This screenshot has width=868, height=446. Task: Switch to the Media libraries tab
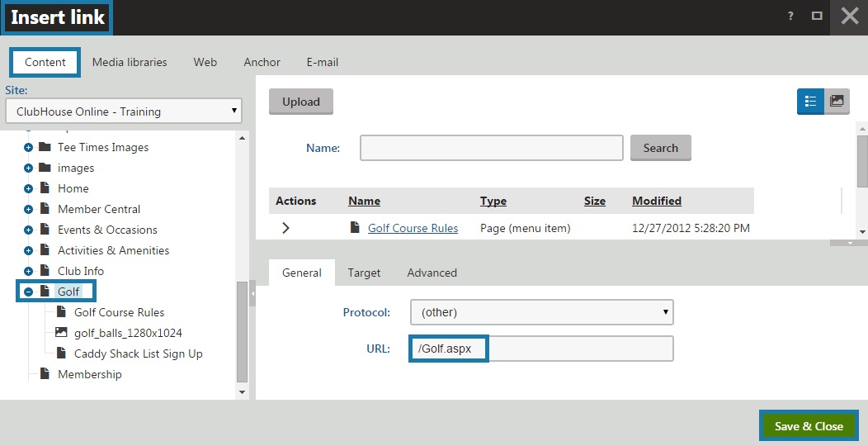130,62
